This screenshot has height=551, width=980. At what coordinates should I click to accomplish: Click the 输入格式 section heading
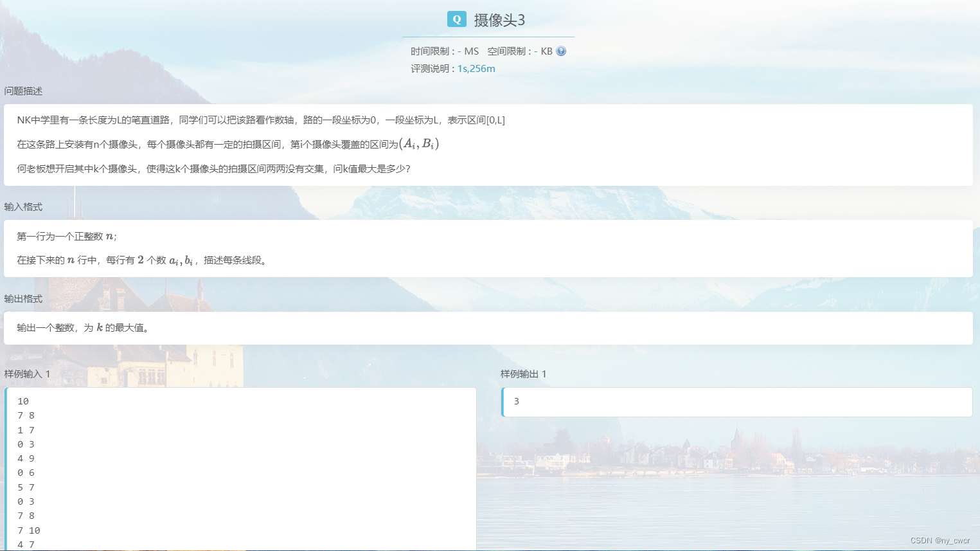pyautogui.click(x=23, y=207)
